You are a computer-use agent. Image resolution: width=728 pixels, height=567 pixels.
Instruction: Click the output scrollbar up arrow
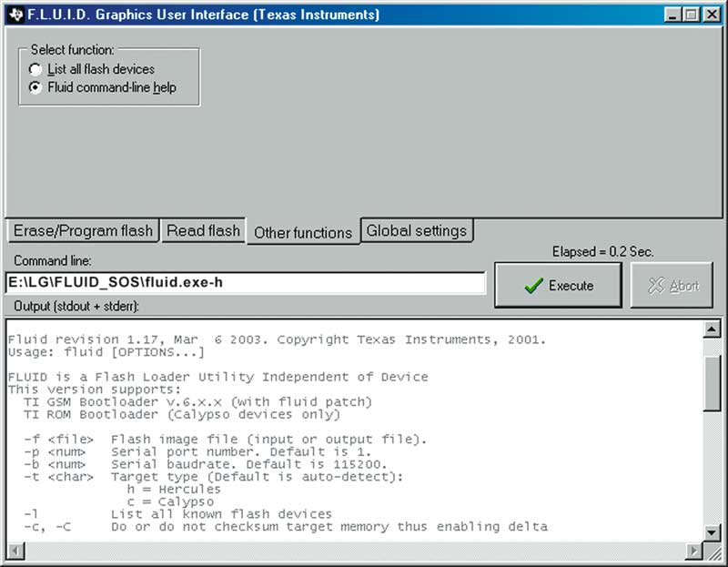(712, 329)
